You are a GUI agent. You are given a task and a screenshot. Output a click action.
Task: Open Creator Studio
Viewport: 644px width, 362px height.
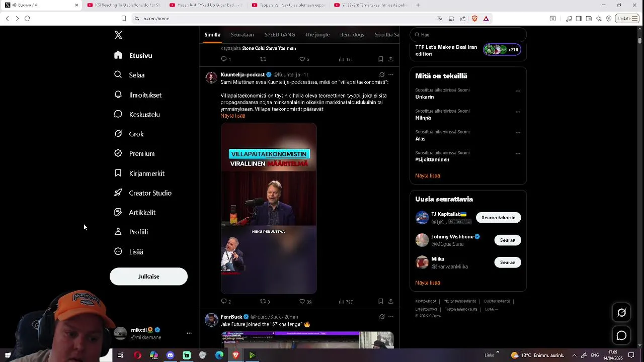click(x=143, y=193)
